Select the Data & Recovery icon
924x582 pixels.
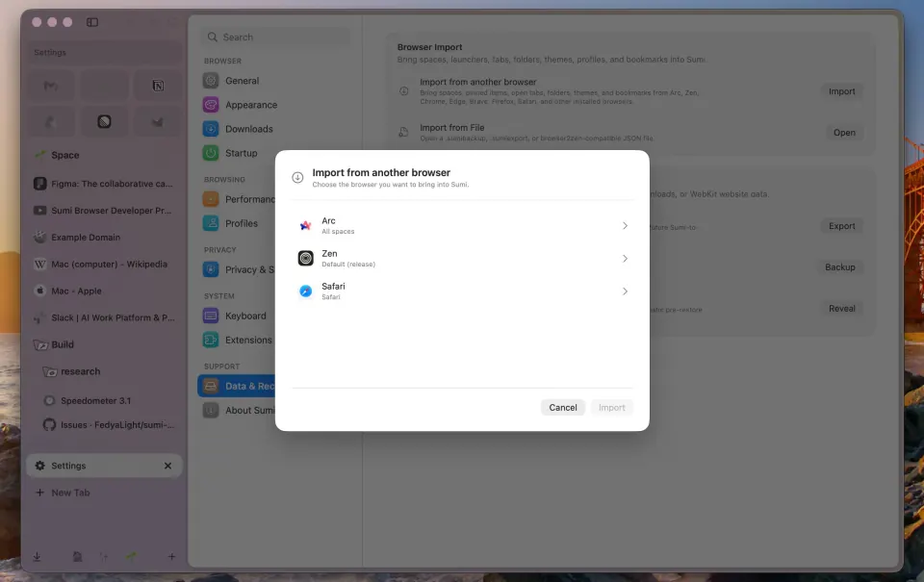pyautogui.click(x=211, y=387)
